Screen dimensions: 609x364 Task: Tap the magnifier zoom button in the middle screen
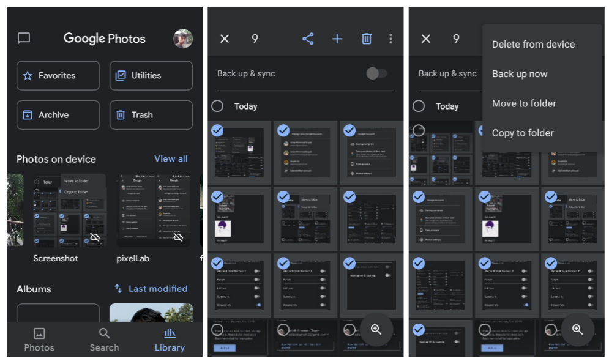pos(376,330)
